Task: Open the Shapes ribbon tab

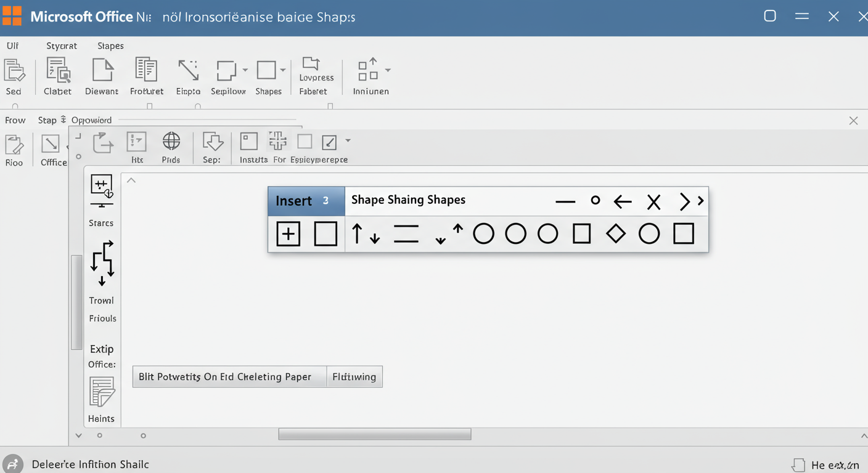Action: click(x=110, y=46)
